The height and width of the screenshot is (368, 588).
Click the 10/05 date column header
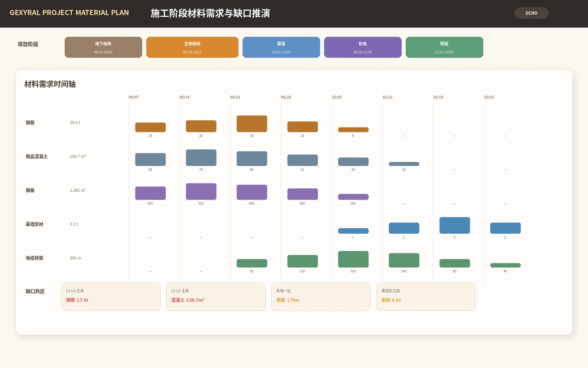(337, 97)
